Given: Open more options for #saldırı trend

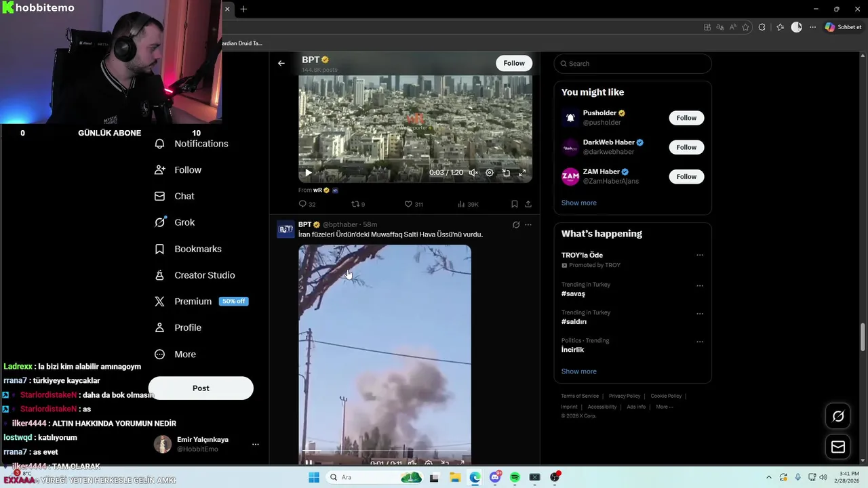Looking at the screenshot, I should pyautogui.click(x=700, y=314).
